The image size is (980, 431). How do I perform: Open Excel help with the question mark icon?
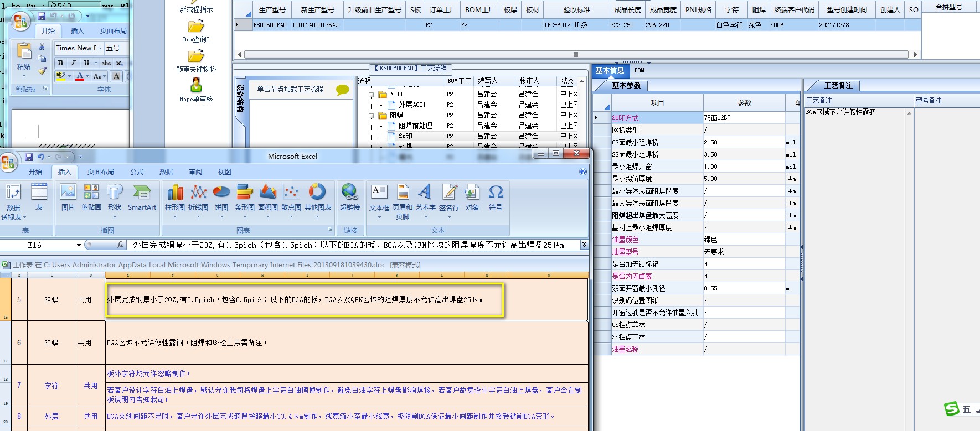click(x=582, y=172)
